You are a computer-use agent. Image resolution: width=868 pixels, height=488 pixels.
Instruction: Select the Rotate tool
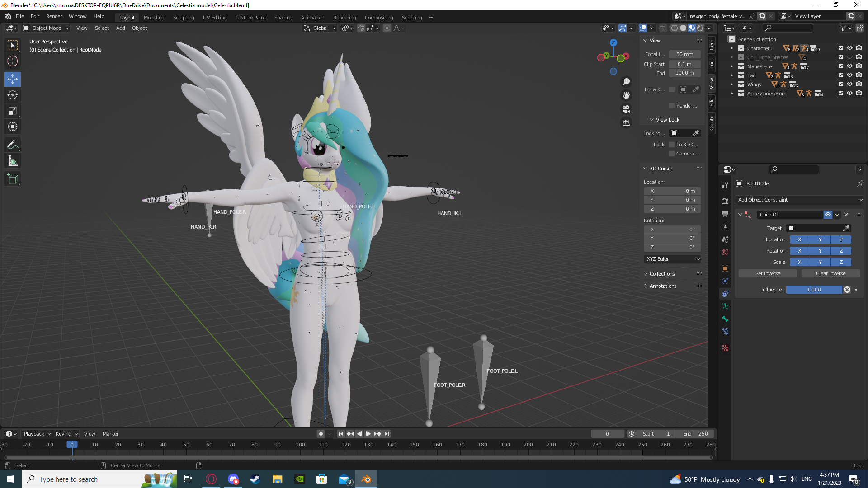13,95
